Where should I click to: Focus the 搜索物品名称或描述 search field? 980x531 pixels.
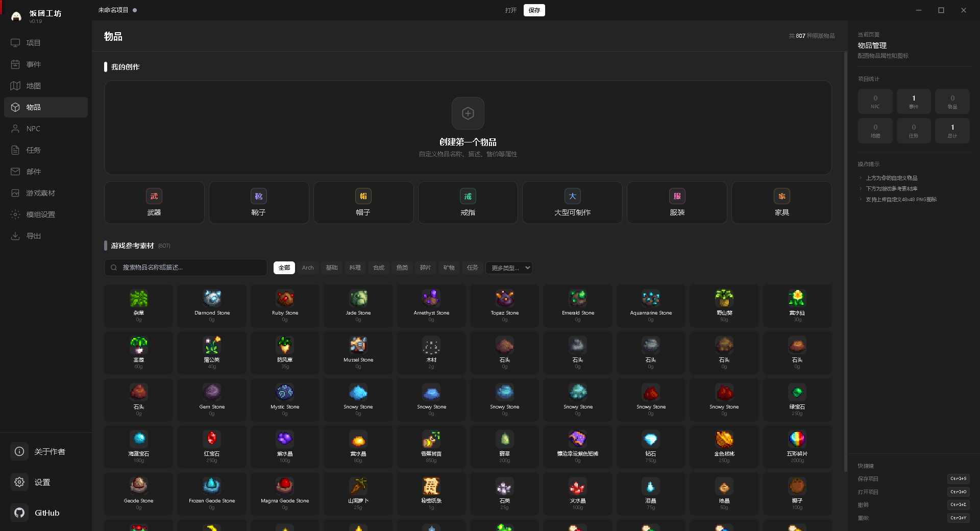(186, 268)
